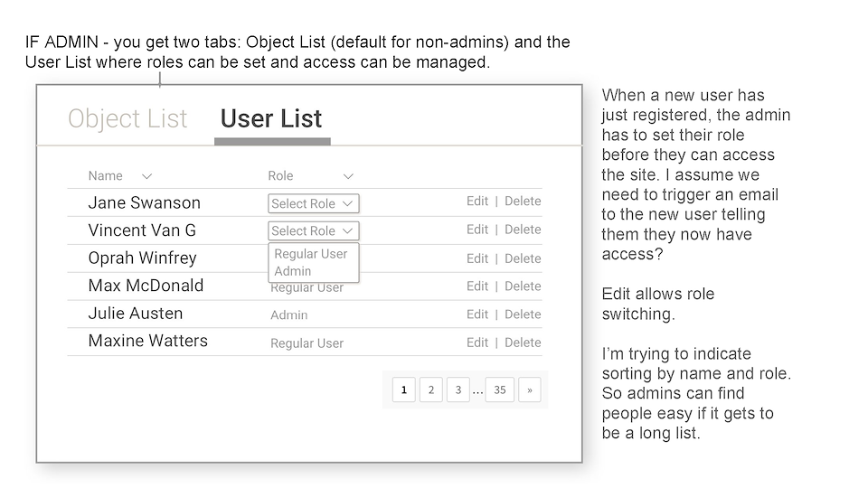Select page 1 in the pagination

point(404,390)
